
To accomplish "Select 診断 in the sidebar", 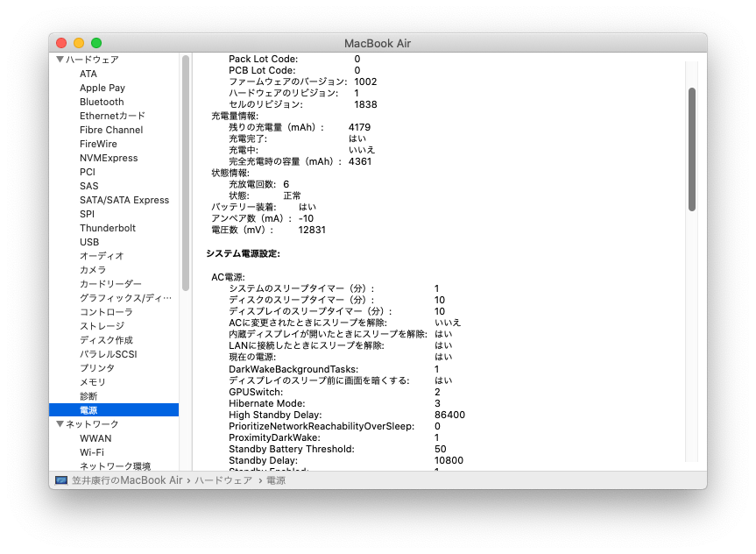I will click(88, 395).
